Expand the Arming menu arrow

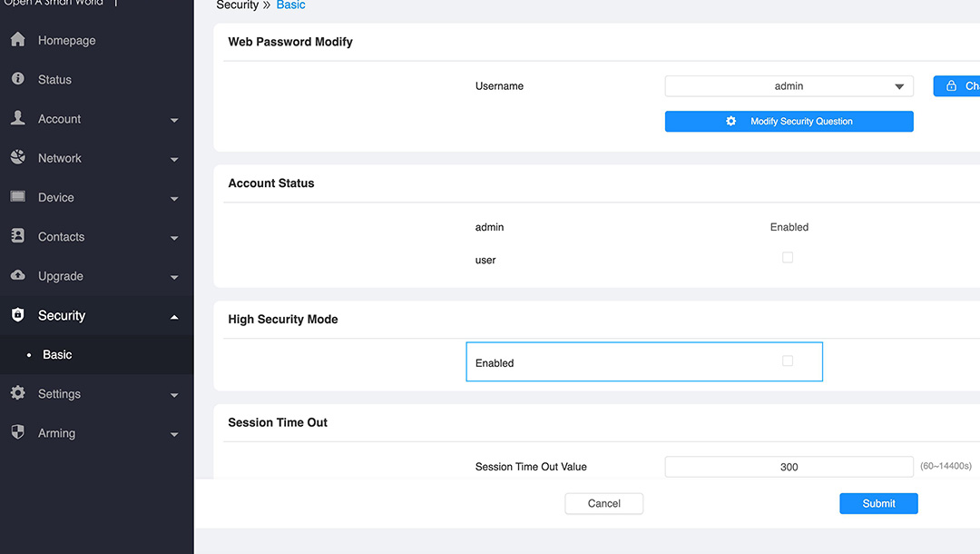174,435
